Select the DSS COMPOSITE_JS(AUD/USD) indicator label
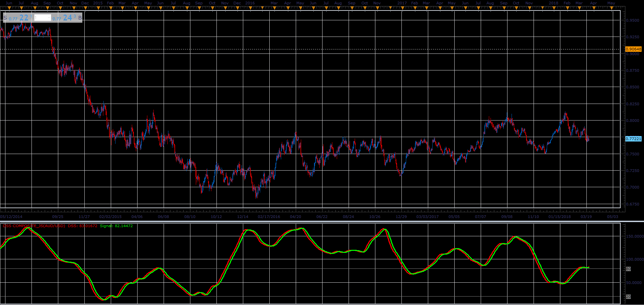The width and height of the screenshot is (644, 305). click(x=34, y=226)
